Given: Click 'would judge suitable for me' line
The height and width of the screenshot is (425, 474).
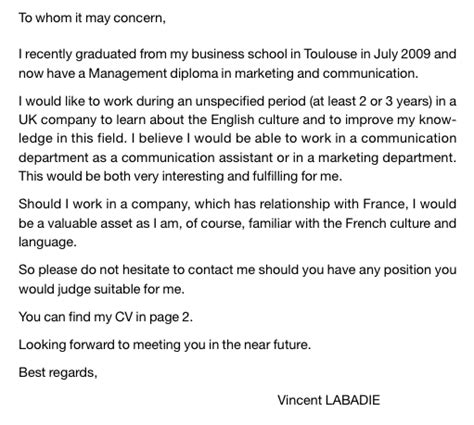Looking at the screenshot, I should point(101,289).
